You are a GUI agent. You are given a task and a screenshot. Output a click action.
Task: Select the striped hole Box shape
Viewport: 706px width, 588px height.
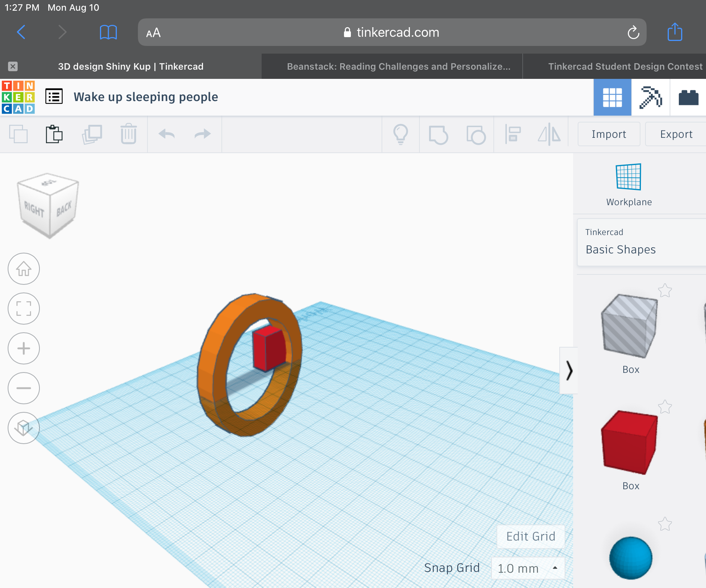click(x=629, y=326)
